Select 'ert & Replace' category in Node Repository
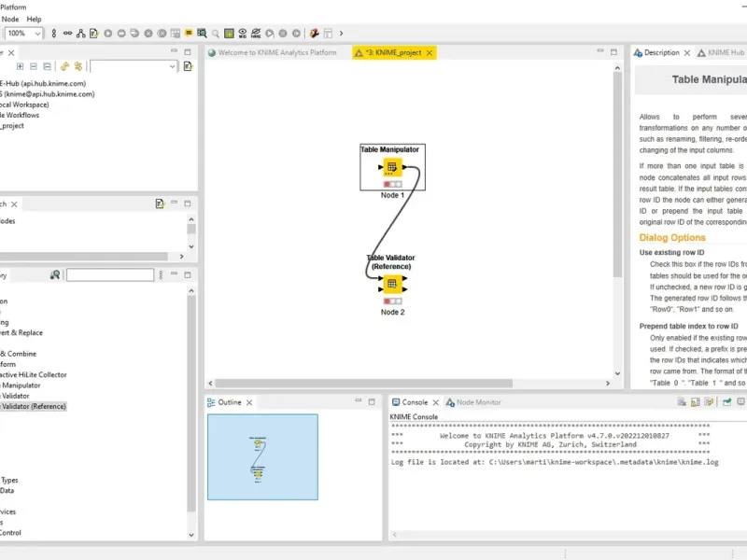The width and height of the screenshot is (747, 560). 21,333
